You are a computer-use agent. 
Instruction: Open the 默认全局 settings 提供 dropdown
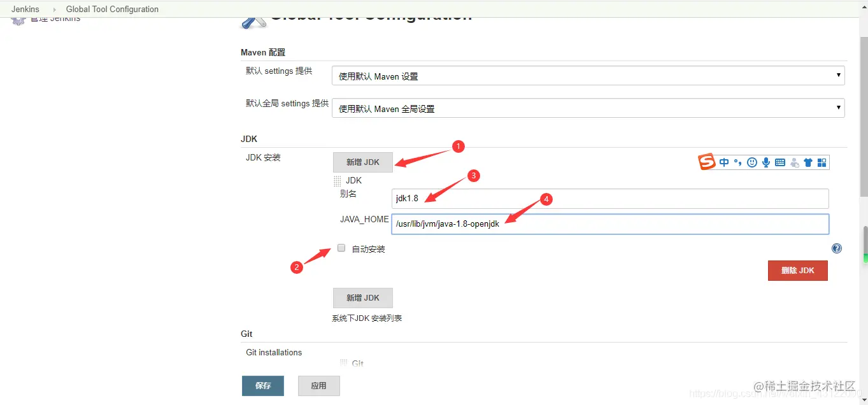pyautogui.click(x=587, y=108)
